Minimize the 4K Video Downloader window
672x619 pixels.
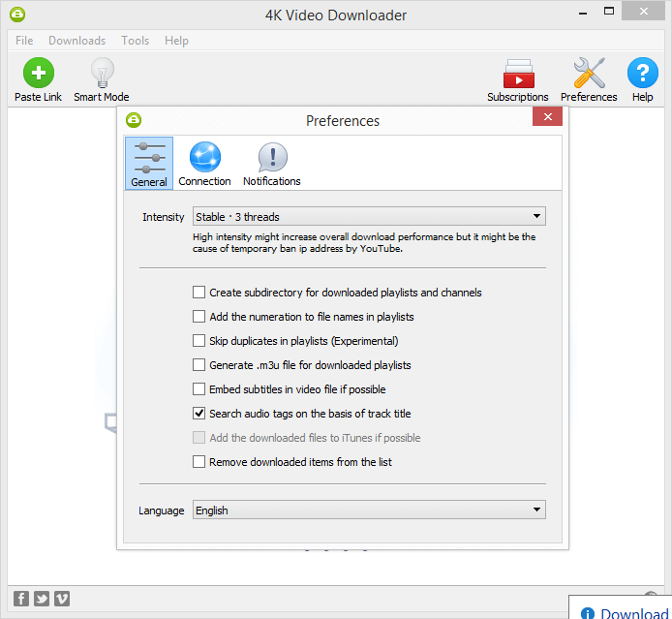tap(583, 13)
